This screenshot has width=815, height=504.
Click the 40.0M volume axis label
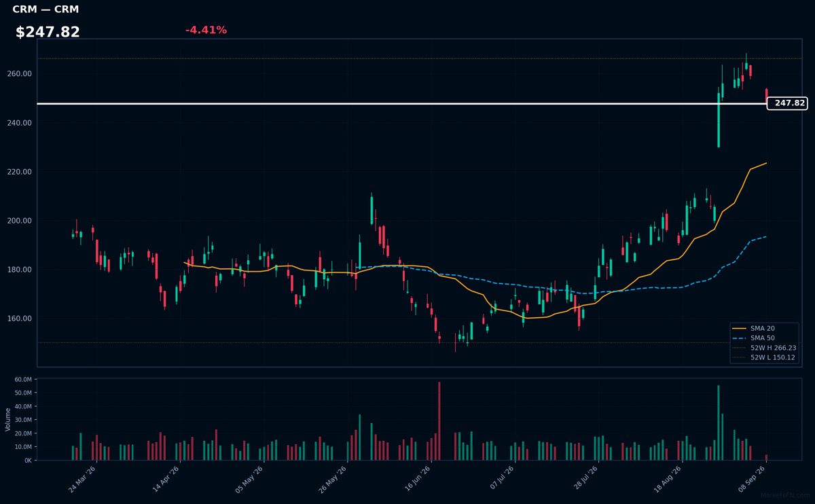point(22,407)
